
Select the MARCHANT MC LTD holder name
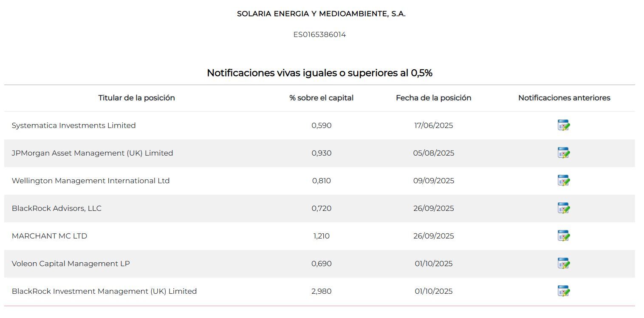point(49,236)
